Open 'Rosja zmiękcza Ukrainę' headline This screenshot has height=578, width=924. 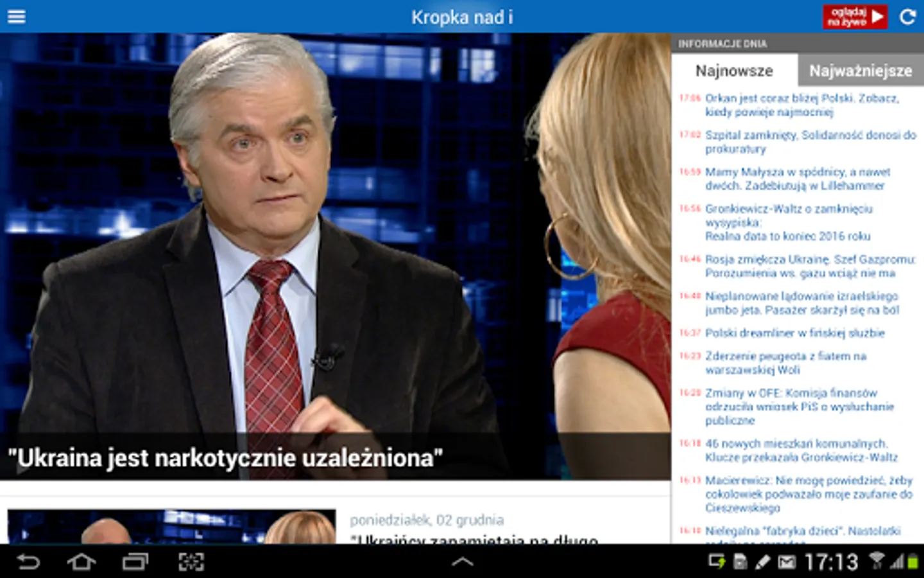click(810, 267)
